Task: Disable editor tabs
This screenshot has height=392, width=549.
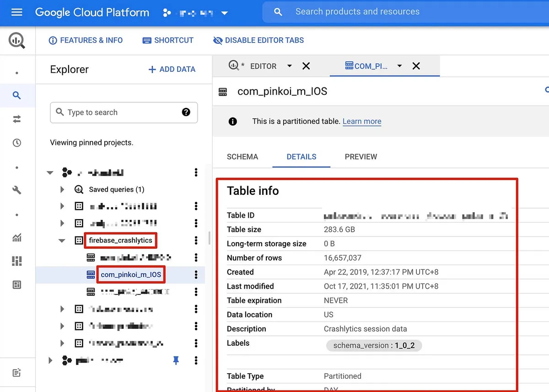Action: pyautogui.click(x=258, y=40)
